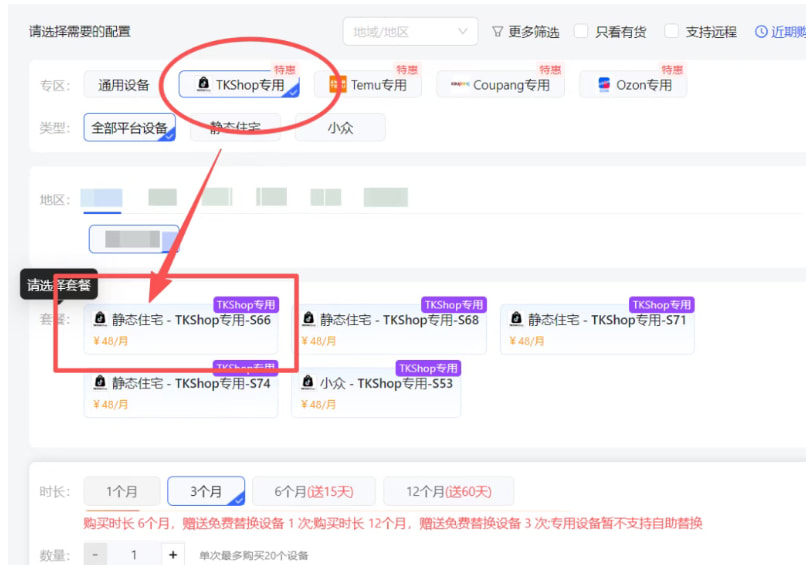
Task: Choose the Coupang专用 zone
Action: tap(501, 84)
